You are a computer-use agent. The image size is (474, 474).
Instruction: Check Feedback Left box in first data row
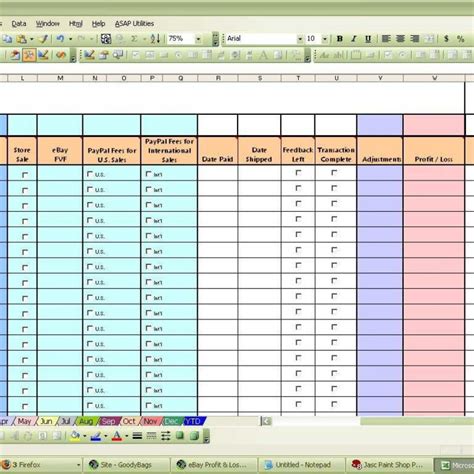point(298,173)
